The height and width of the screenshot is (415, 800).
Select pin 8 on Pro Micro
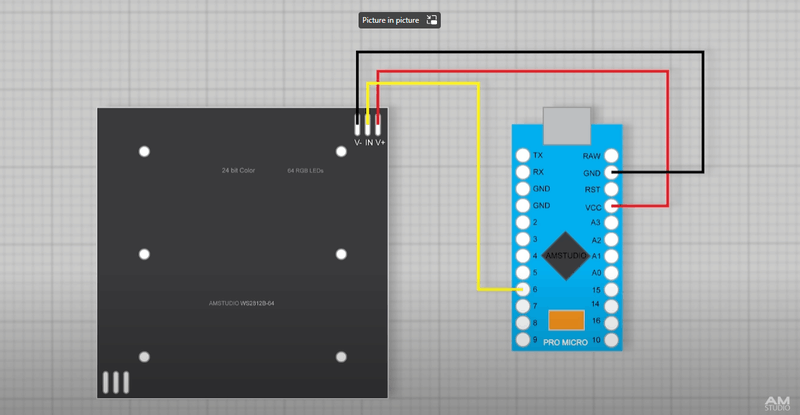pos(522,323)
